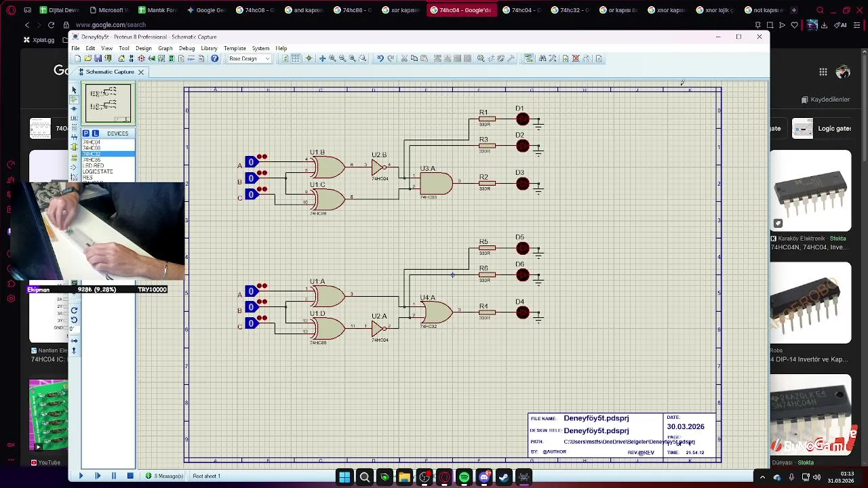
Task: Toggle top logic state input A
Action: click(251, 162)
